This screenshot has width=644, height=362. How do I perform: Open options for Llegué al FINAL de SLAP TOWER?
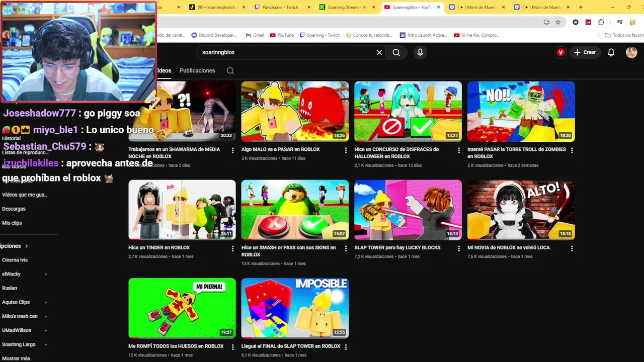point(346,347)
